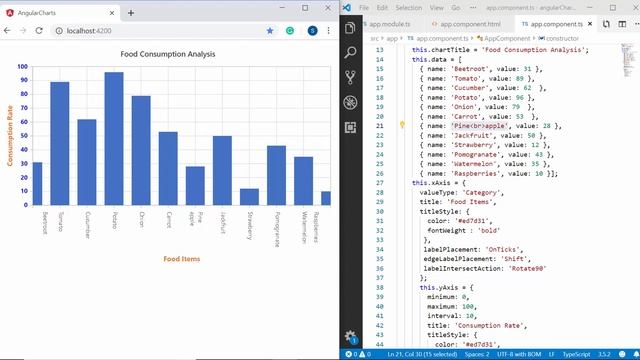Click the 'Food Items' axis title

point(182,259)
